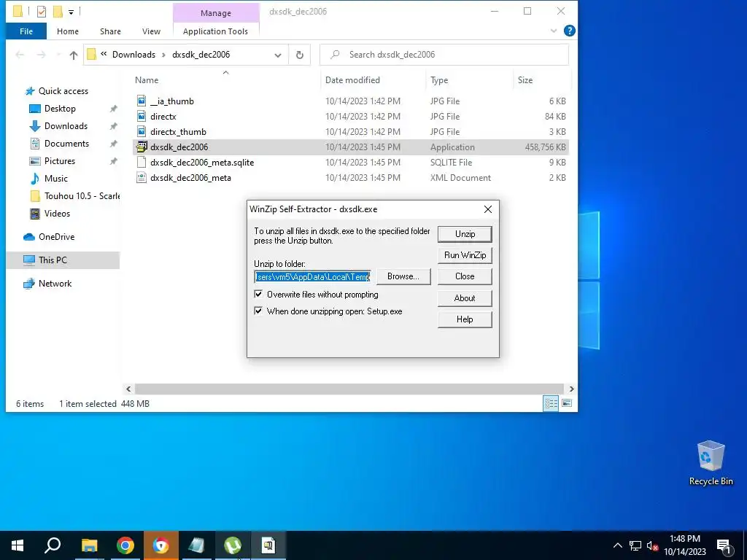Open Google Chrome from taskbar
The image size is (747, 560).
coord(125,545)
